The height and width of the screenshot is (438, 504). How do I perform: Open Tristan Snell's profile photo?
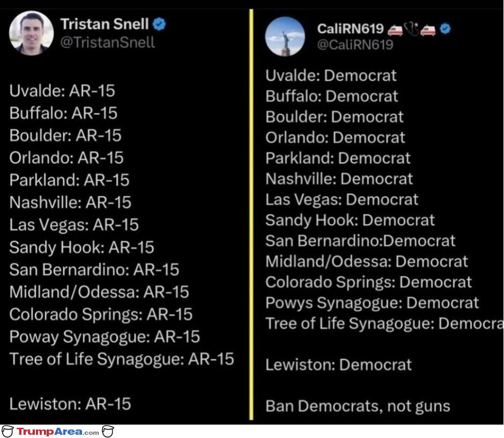(31, 33)
